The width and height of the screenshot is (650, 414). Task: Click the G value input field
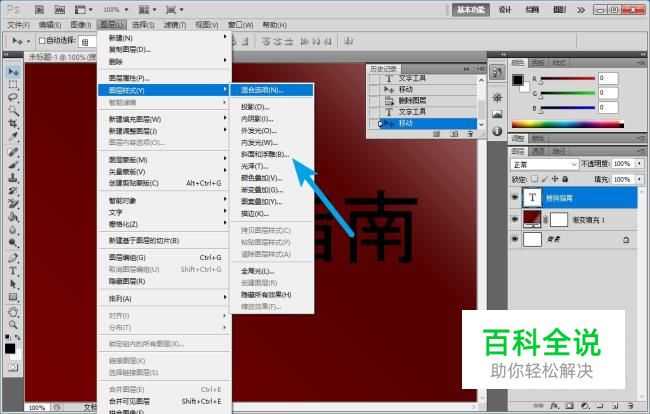608,93
